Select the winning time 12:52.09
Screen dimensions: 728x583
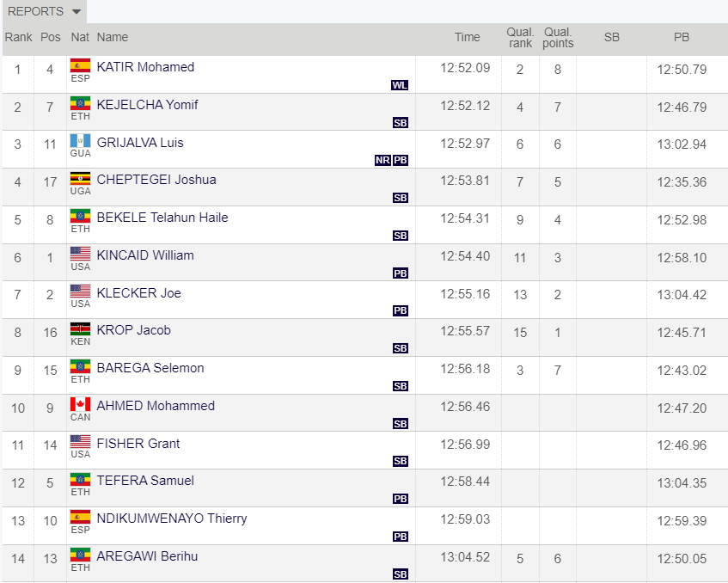[465, 68]
